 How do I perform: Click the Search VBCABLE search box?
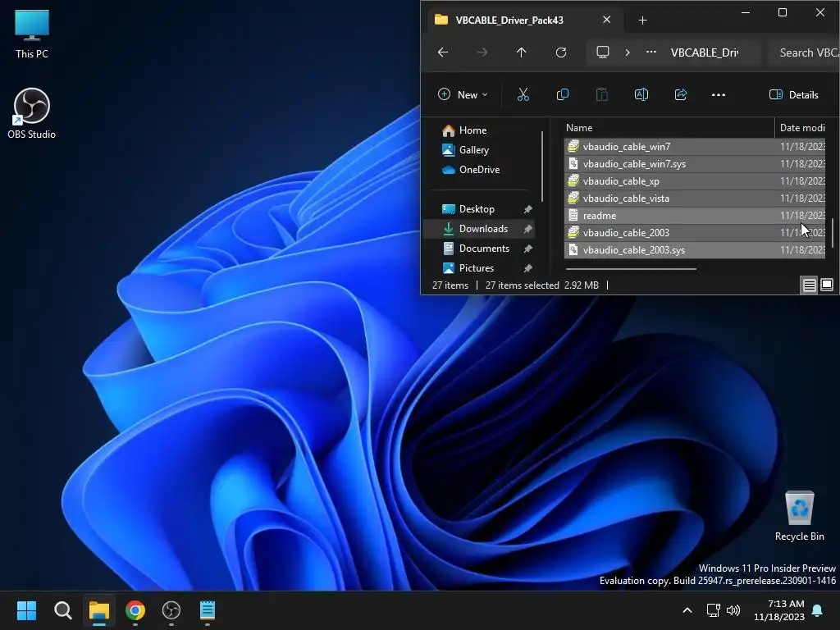(804, 52)
